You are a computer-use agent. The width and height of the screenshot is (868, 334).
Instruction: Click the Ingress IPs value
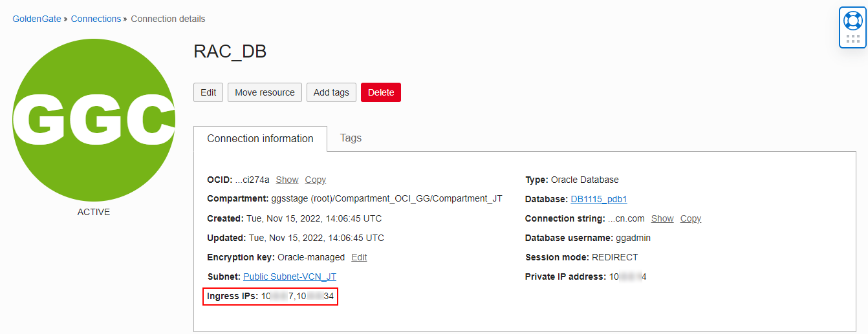click(298, 297)
